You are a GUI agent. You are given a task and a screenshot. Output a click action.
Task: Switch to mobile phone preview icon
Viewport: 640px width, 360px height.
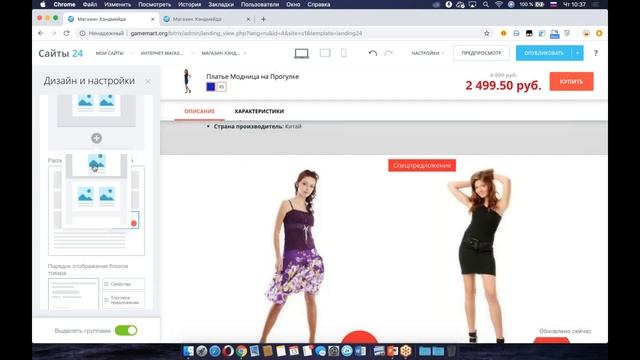pos(344,53)
